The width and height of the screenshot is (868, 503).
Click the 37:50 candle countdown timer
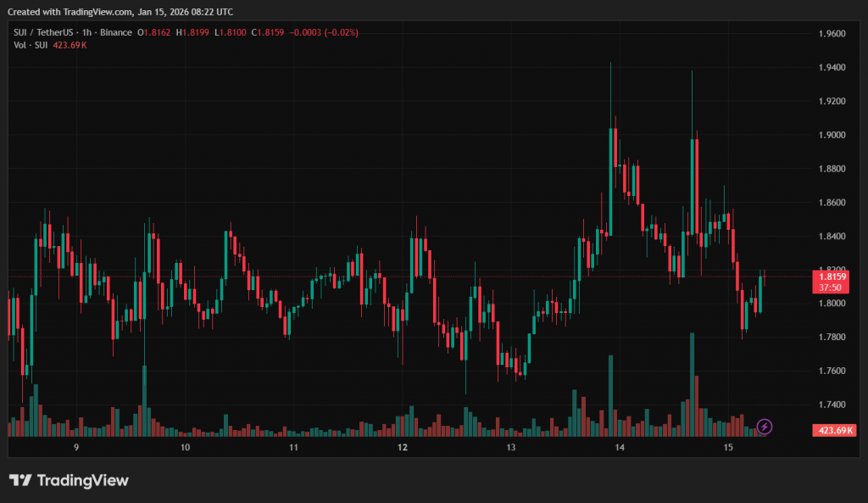(x=830, y=288)
